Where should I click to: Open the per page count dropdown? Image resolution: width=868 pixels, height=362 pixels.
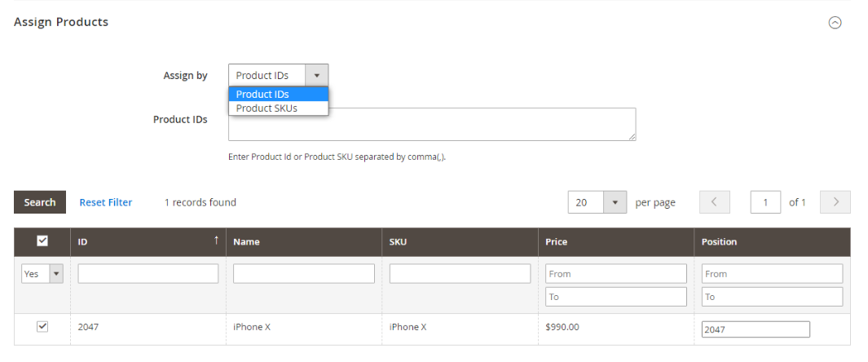[613, 202]
